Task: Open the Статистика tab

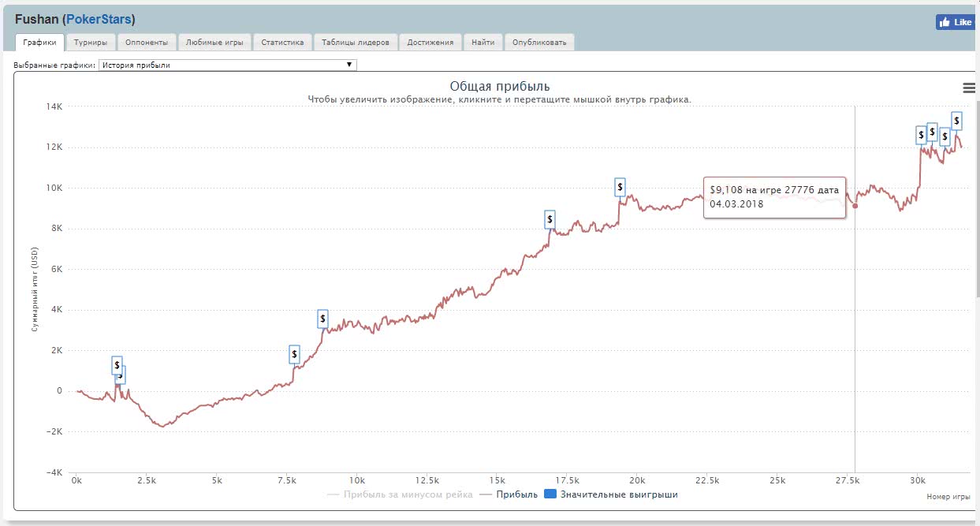Action: coord(282,42)
